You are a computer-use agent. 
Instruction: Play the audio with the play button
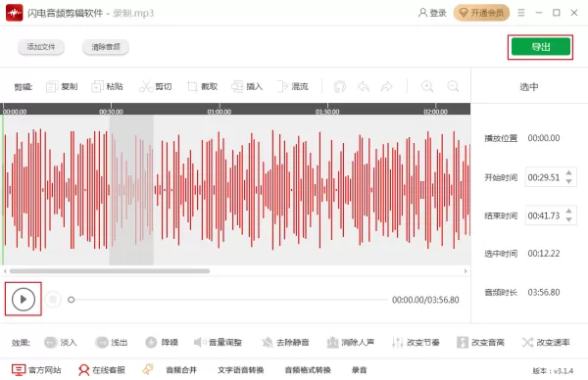click(24, 299)
